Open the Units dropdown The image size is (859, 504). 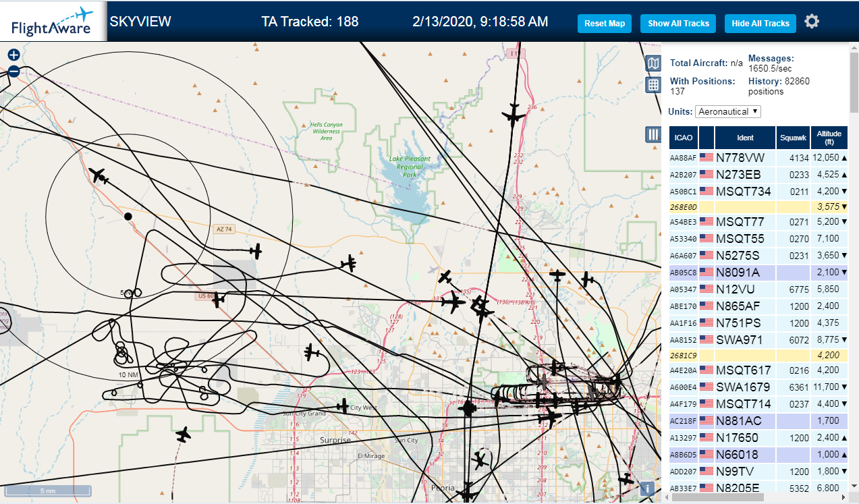point(728,111)
